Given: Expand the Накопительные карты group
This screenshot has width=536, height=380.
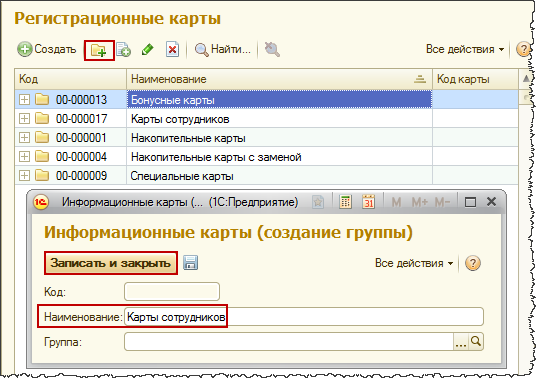Looking at the screenshot, I should [24, 138].
